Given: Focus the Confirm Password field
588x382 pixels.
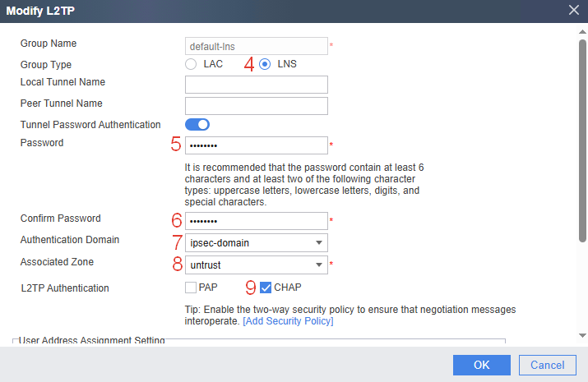Looking at the screenshot, I should point(257,221).
